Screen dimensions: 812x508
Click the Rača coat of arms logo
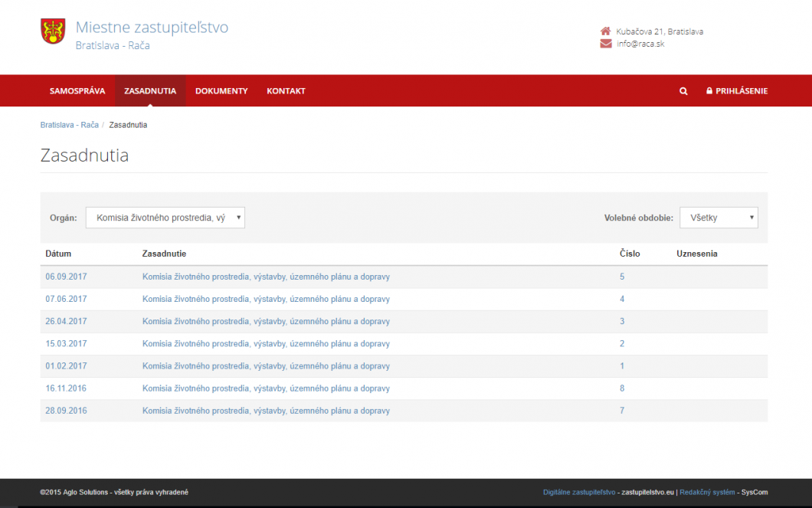pyautogui.click(x=53, y=31)
